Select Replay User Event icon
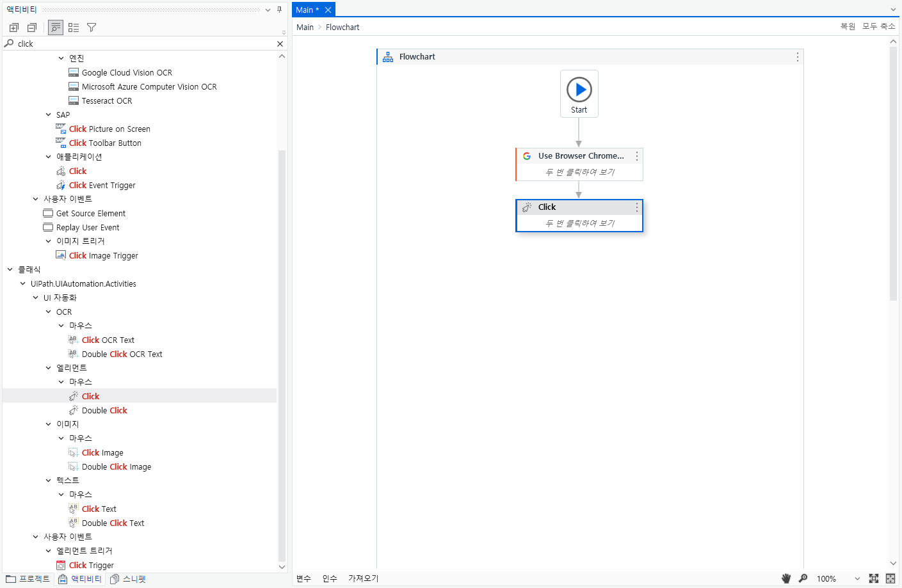 point(48,227)
